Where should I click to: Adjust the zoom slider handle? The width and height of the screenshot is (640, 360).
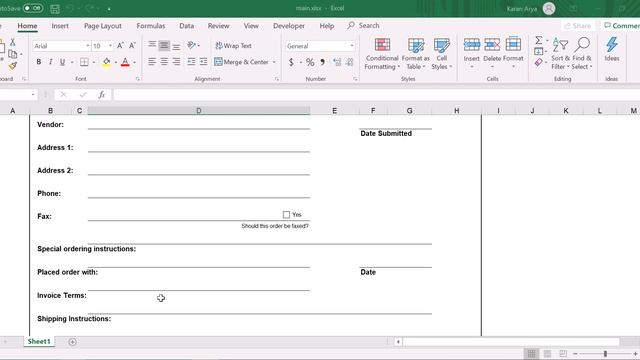point(605,353)
